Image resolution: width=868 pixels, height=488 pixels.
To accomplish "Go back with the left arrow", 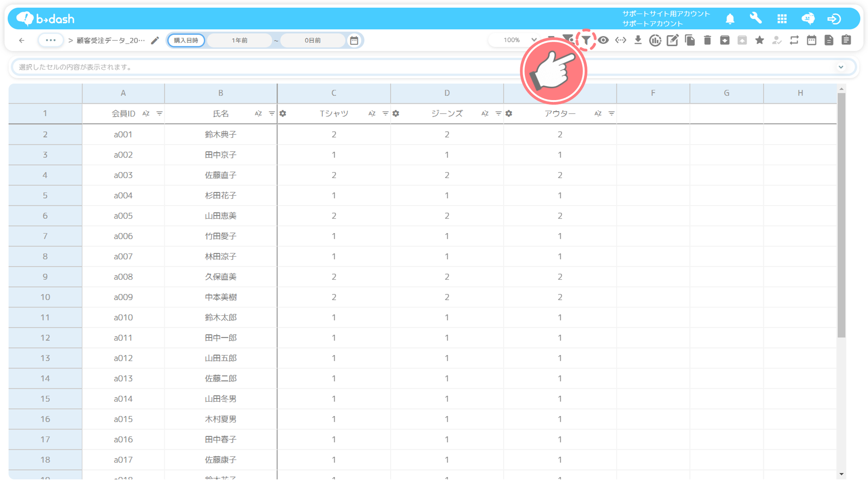I will pos(22,40).
